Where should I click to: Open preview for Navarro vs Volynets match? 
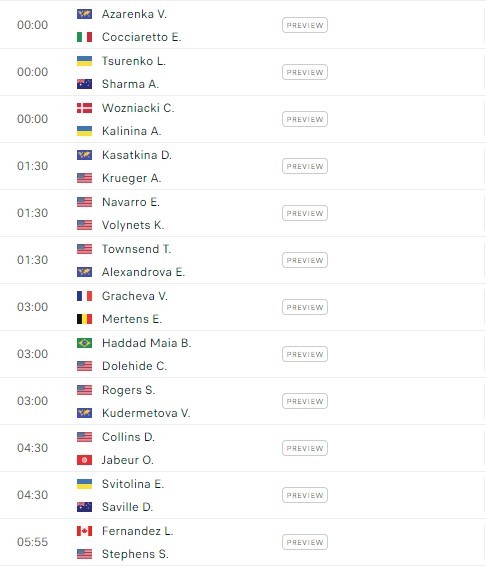pos(305,213)
